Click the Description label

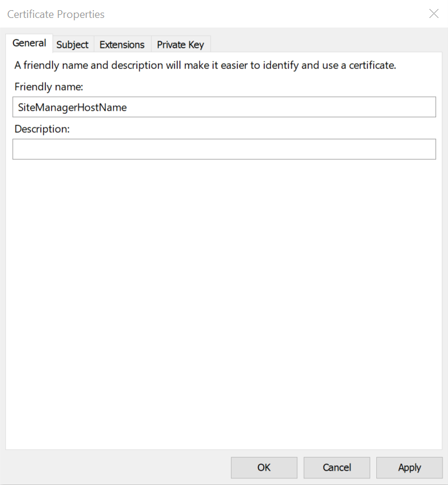pyautogui.click(x=42, y=129)
